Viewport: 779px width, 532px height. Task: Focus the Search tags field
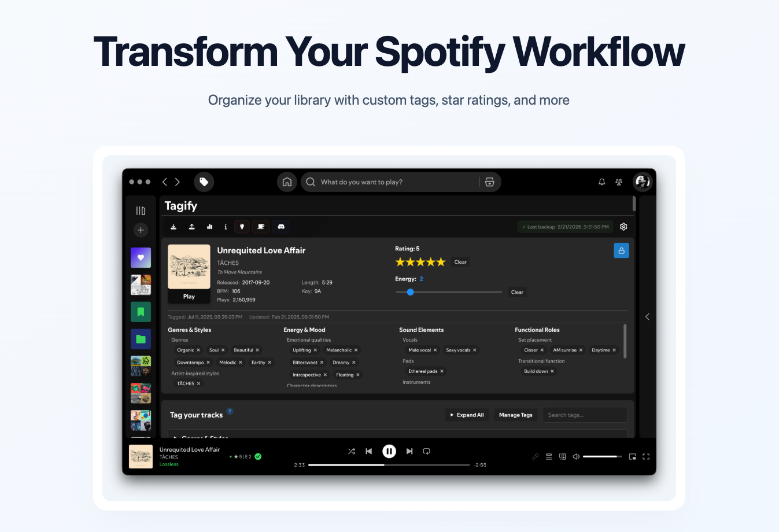point(585,415)
